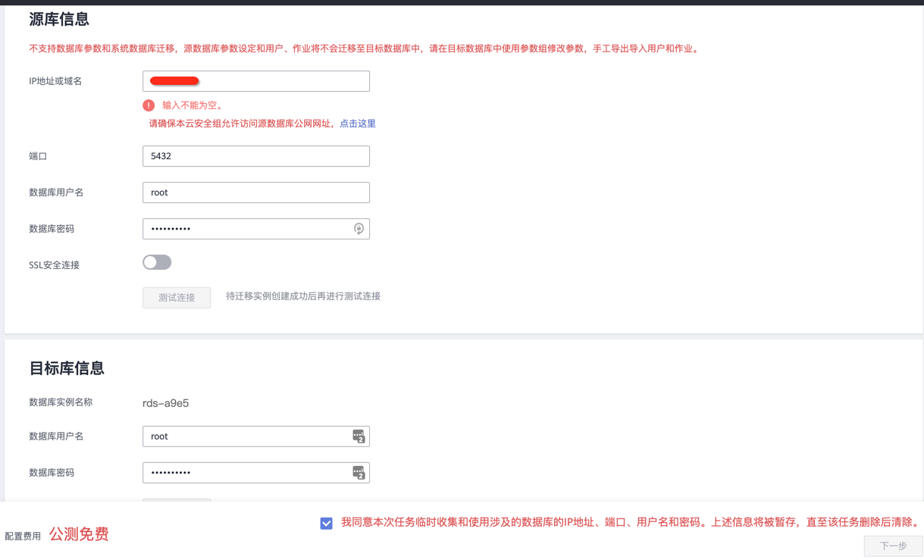Viewport: 924px width, 560px height.
Task: Click the autofill icon in target username field
Action: coord(359,436)
